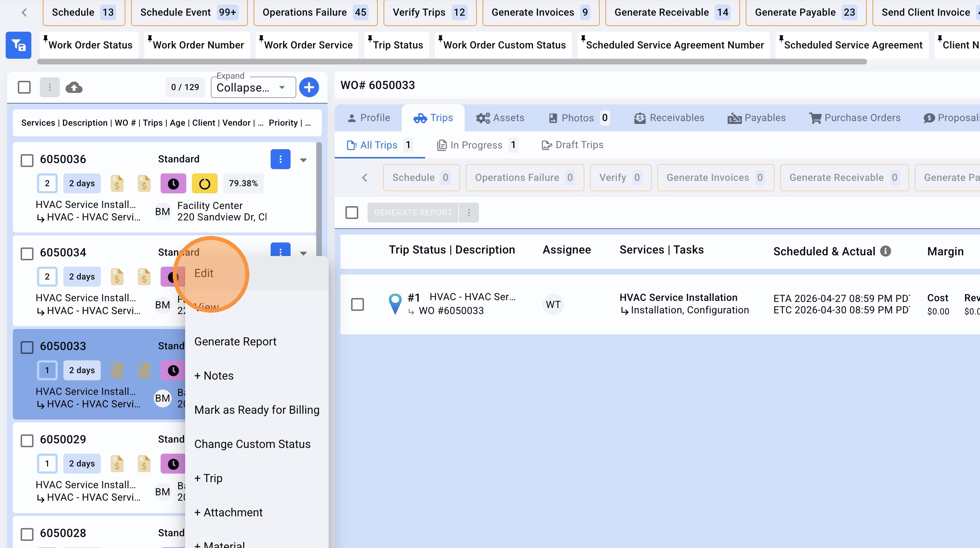The image size is (980, 548).
Task: Select the trip #1 row checkbox
Action: (x=357, y=304)
